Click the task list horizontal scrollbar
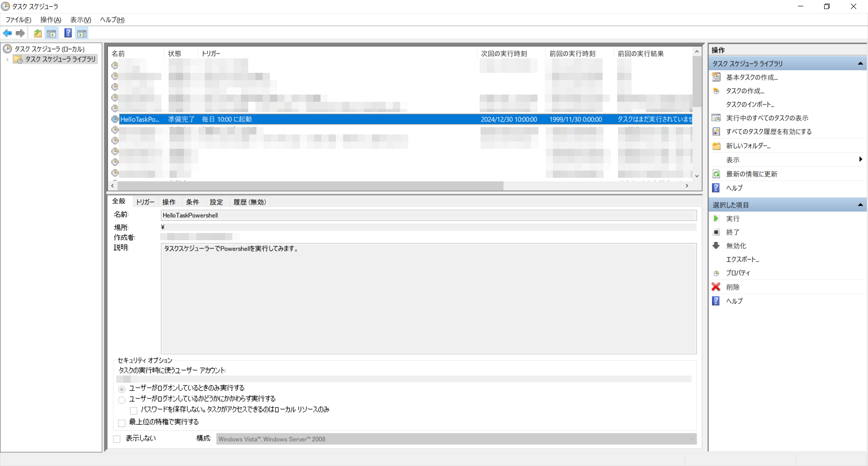 (310, 186)
